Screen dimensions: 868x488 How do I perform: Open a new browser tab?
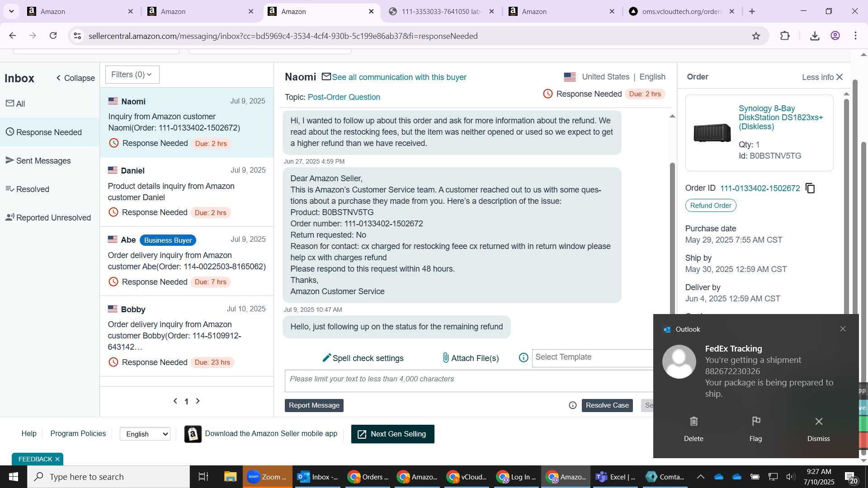[x=752, y=11]
